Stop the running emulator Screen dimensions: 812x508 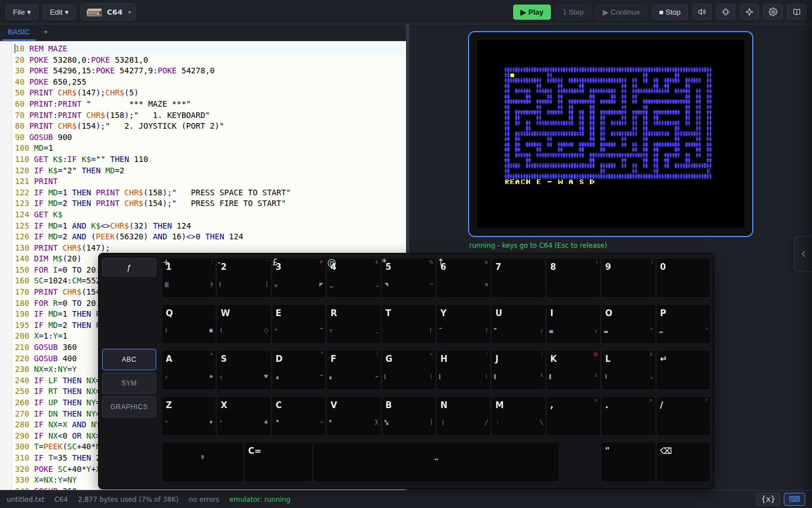[x=670, y=12]
